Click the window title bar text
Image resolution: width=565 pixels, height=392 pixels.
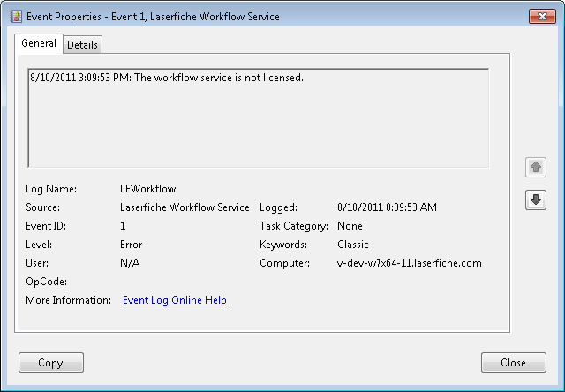154,17
